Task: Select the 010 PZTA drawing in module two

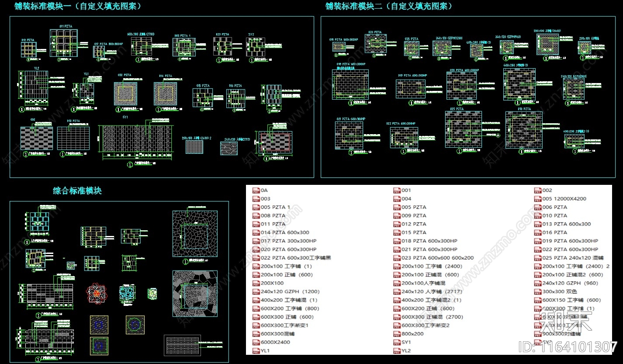Action: pos(524,129)
